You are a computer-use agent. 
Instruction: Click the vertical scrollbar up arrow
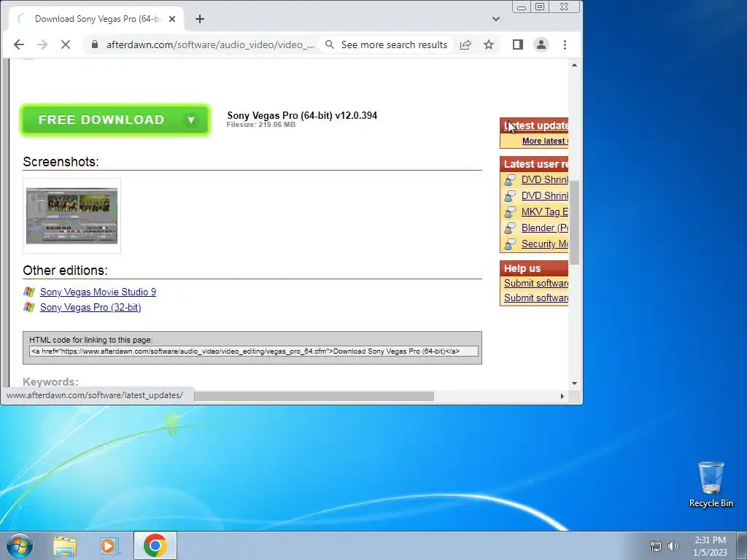(575, 65)
